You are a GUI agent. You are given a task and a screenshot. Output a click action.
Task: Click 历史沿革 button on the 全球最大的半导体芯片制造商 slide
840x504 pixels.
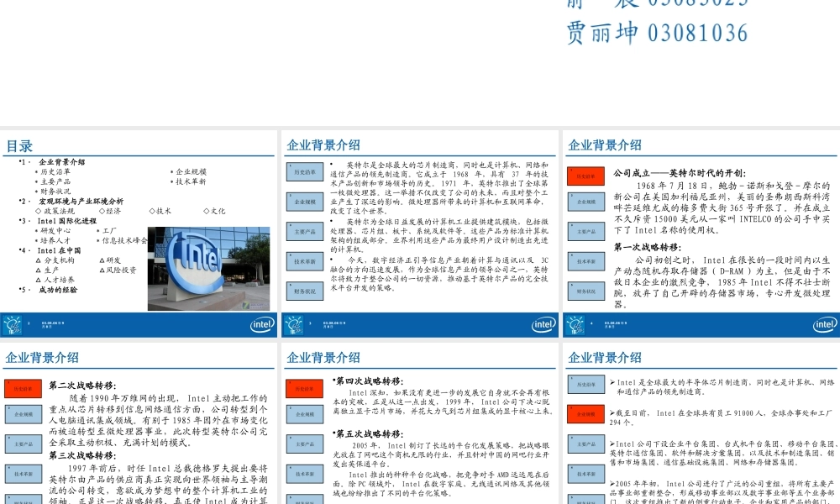(x=586, y=385)
